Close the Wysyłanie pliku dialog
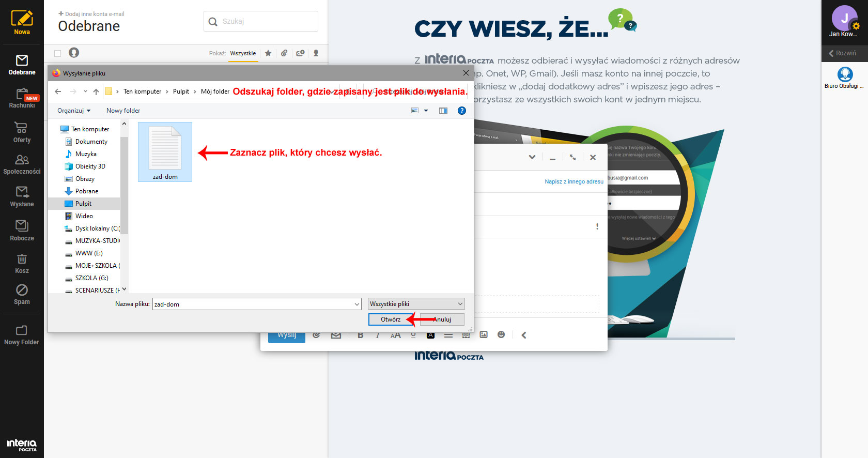The image size is (868, 458). [466, 73]
